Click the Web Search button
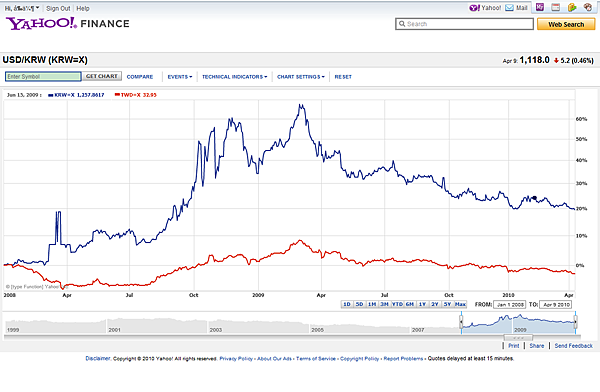The image size is (600, 392). pos(566,24)
